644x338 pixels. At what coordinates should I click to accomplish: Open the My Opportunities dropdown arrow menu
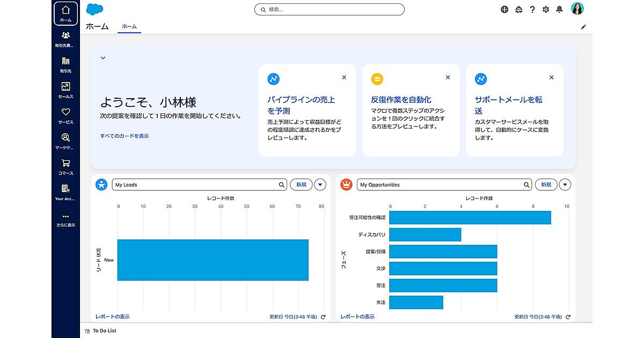click(x=565, y=185)
